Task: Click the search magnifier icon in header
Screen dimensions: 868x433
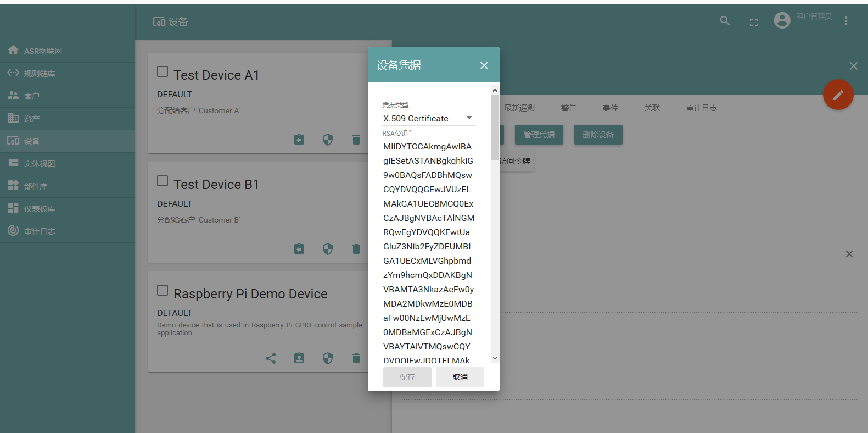Action: 725,21
